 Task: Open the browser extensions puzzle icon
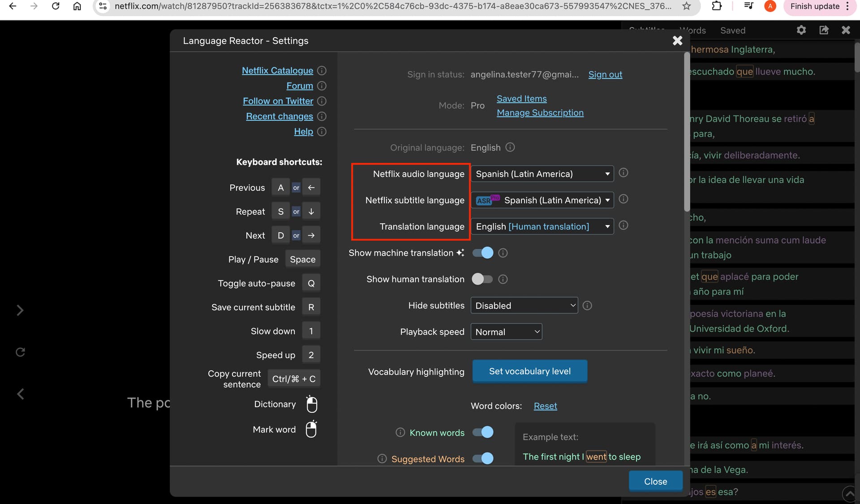[717, 6]
